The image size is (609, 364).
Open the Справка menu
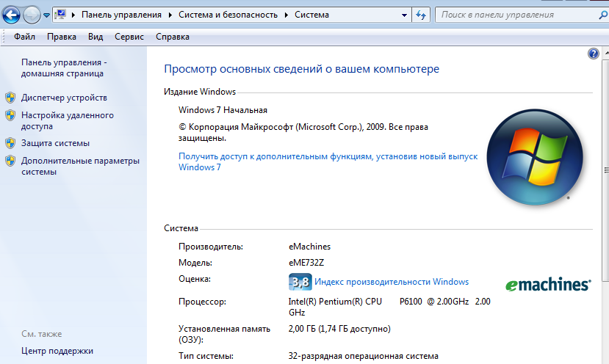tap(173, 37)
